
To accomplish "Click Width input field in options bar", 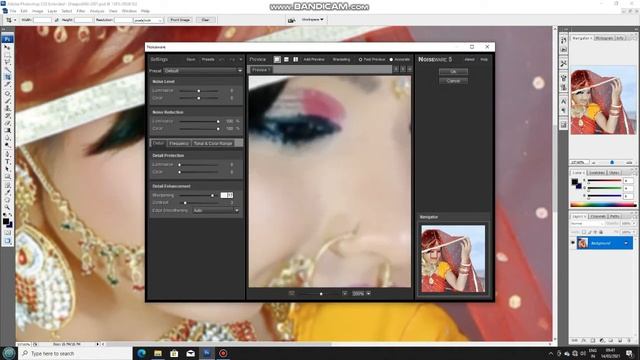I will click(x=42, y=20).
